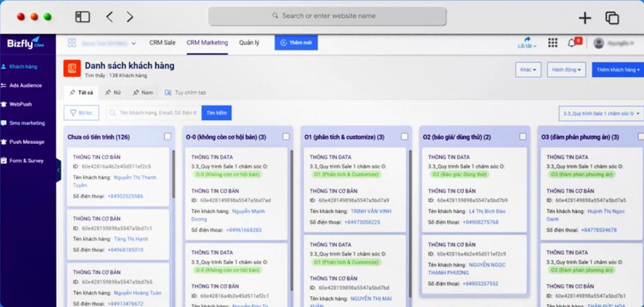The image size is (644, 307).
Task: Open Form & Survey in sidebar
Action: tap(26, 161)
